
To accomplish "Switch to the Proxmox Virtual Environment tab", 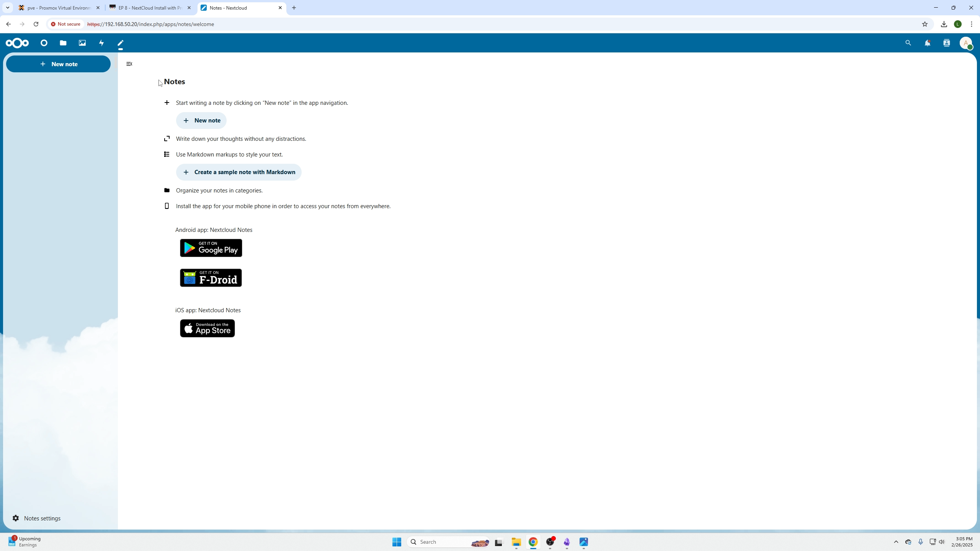I will tap(58, 8).
